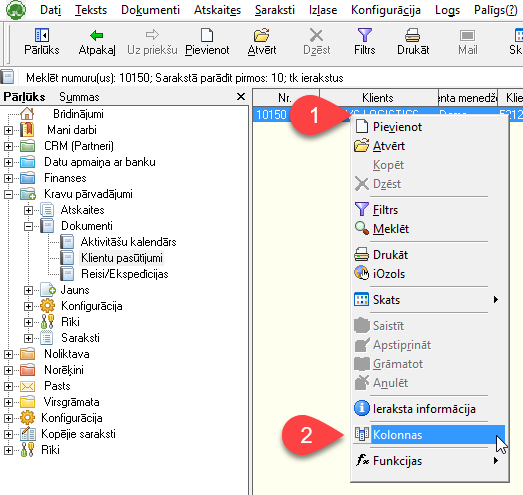
Task: Open the Atskaites menu in menu bar
Action: 217,10
